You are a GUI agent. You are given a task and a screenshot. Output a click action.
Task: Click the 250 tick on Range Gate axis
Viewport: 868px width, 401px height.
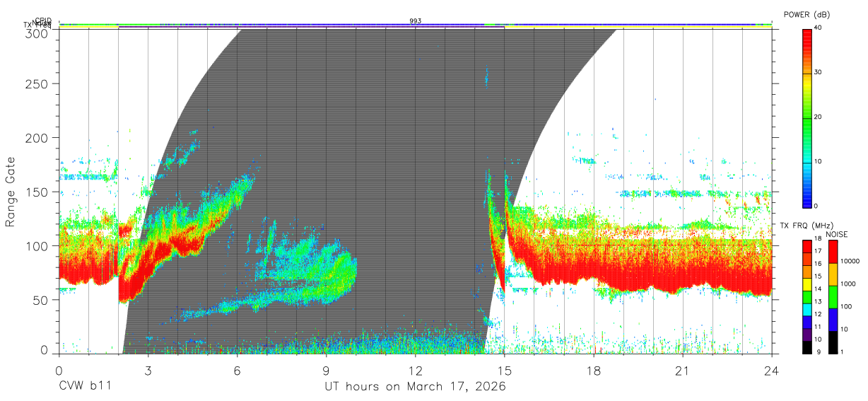(37, 83)
